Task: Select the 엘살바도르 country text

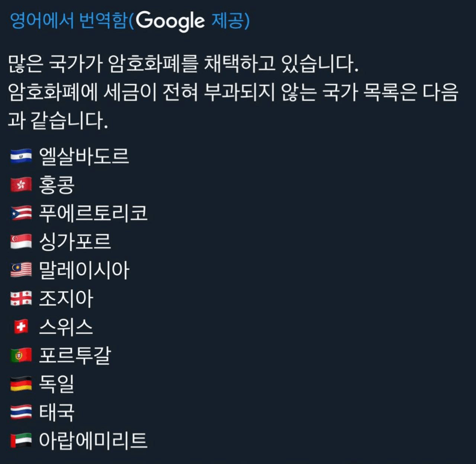Action: point(84,156)
